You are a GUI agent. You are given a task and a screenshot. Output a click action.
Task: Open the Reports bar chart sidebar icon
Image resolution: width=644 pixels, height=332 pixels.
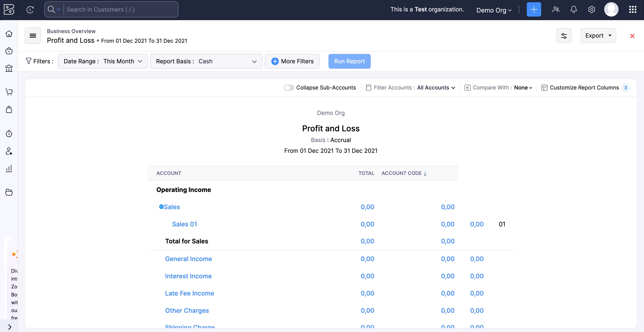click(x=9, y=168)
